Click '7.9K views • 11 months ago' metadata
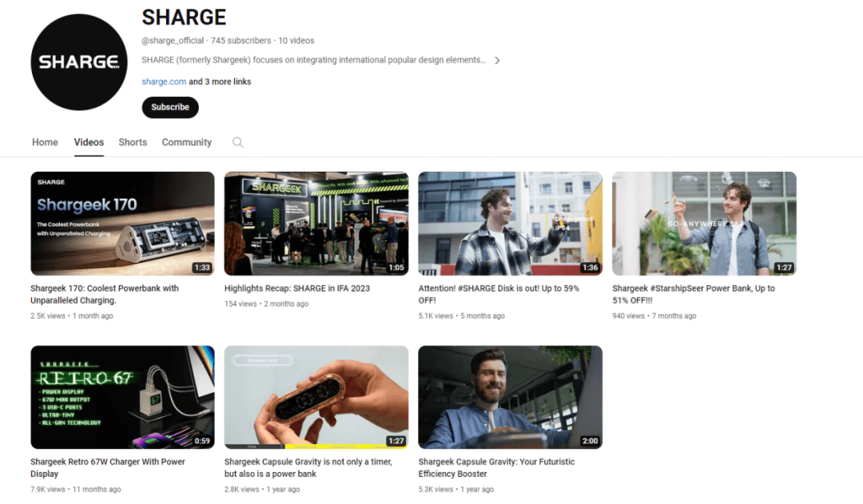 point(75,489)
